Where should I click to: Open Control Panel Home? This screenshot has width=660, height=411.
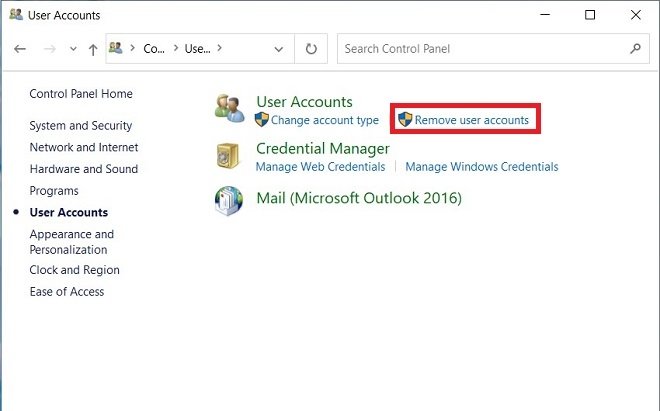(81, 93)
